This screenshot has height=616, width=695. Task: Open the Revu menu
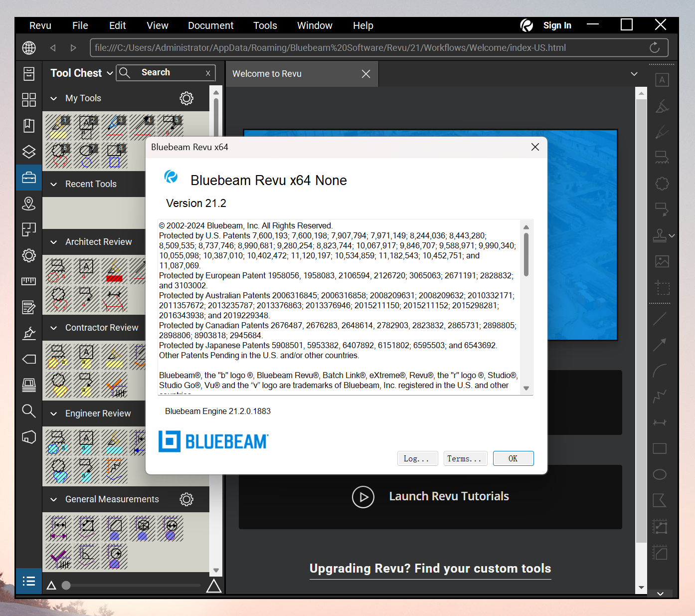pos(40,25)
